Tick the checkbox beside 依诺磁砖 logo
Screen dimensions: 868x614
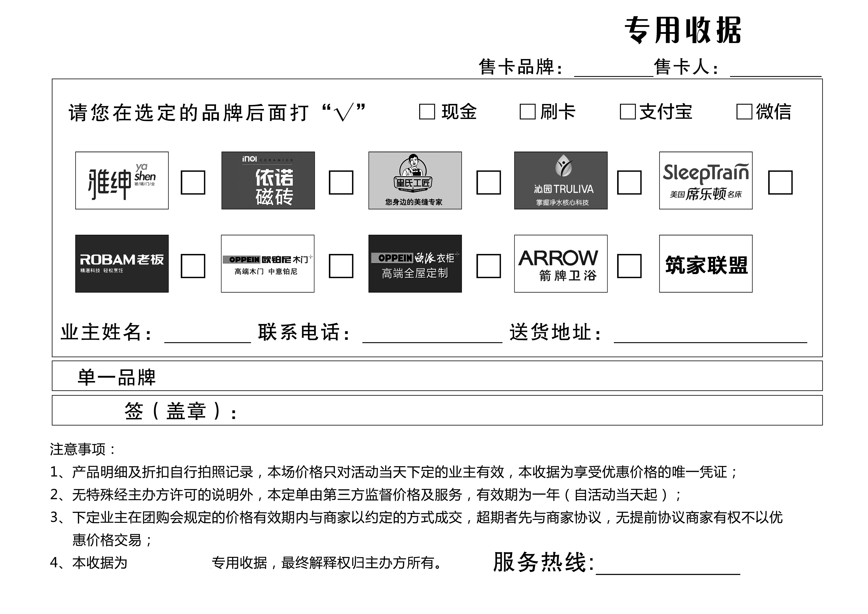(341, 182)
